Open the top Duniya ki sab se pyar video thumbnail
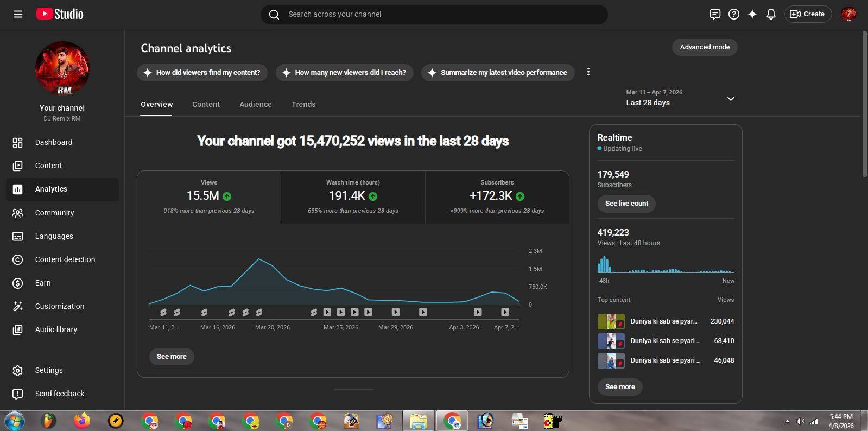The width and height of the screenshot is (868, 431). [x=611, y=321]
